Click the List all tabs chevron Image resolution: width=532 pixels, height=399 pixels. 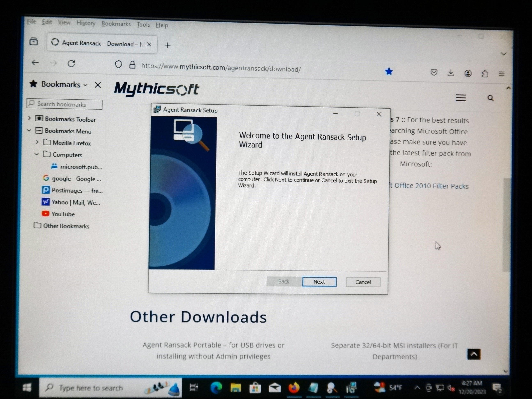pyautogui.click(x=504, y=54)
